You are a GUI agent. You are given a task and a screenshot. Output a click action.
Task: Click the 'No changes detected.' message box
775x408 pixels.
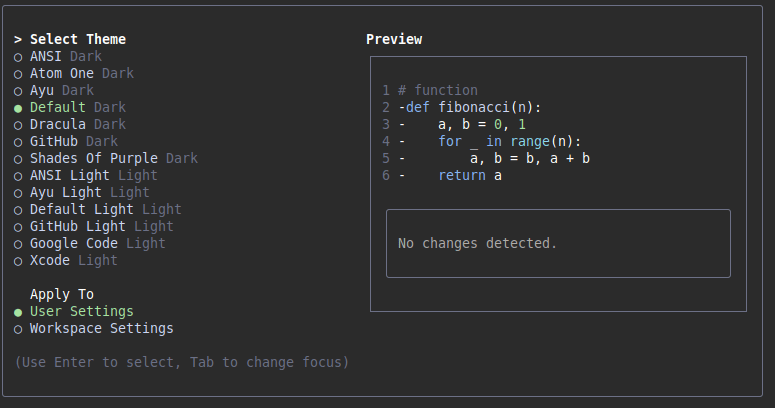[x=558, y=243]
